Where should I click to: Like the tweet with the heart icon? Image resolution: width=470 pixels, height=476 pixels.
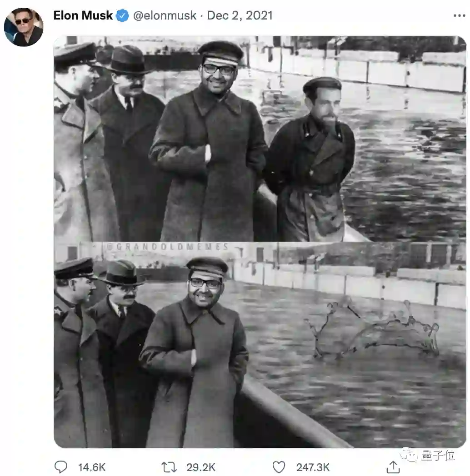click(x=279, y=467)
